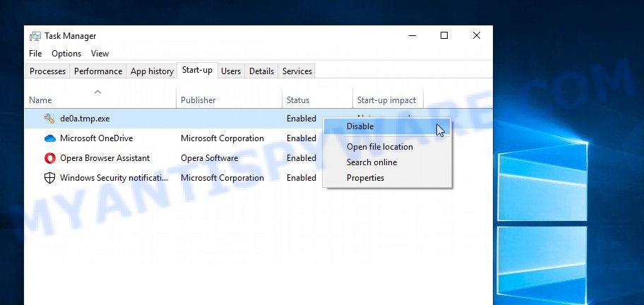Switch to the Services tab
Image resolution: width=644 pixels, height=305 pixels.
[297, 71]
